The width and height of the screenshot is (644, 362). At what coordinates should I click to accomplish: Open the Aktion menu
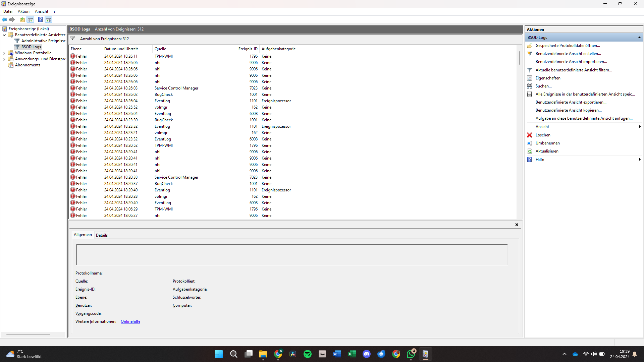[x=23, y=11]
